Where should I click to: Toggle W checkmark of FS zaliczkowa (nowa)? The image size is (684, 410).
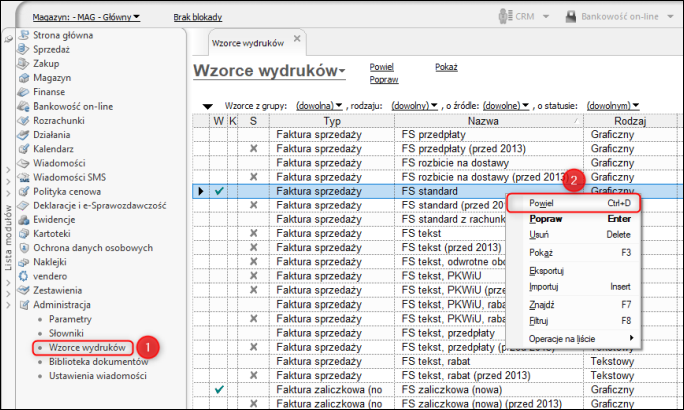pyautogui.click(x=219, y=389)
